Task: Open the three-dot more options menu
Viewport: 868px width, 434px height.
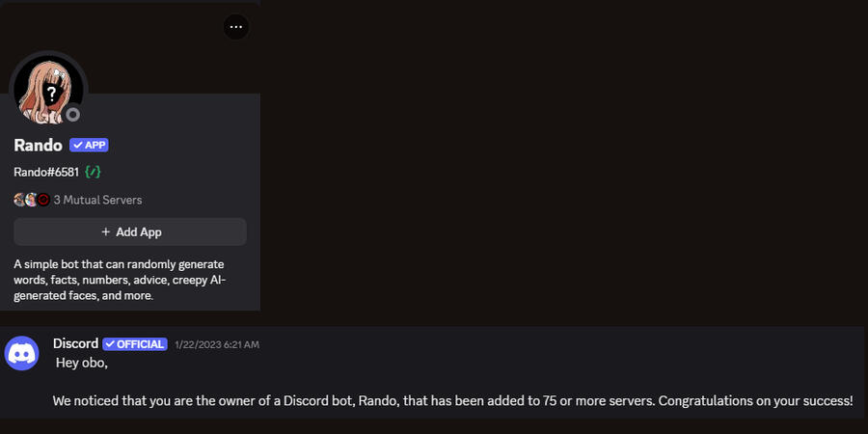Action: [x=236, y=27]
